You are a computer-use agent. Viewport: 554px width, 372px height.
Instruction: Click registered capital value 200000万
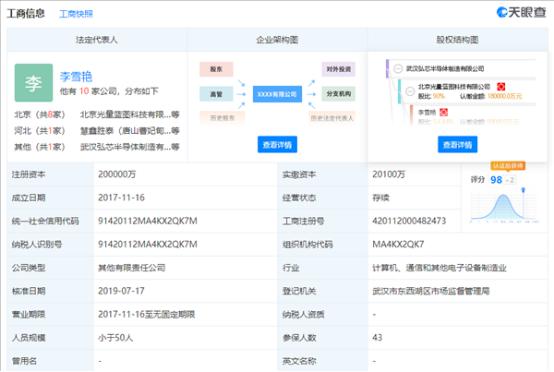click(117, 174)
